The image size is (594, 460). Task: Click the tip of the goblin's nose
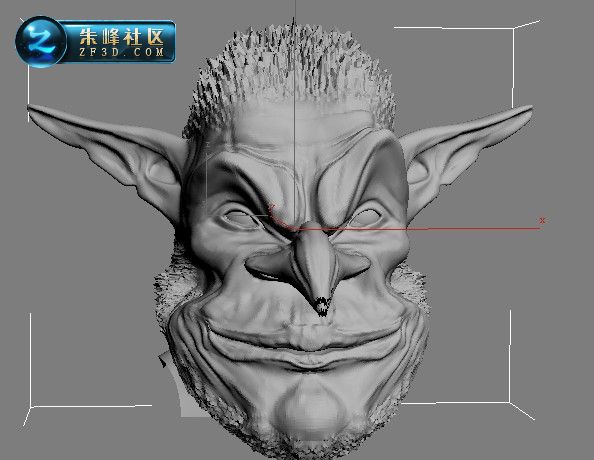click(322, 305)
